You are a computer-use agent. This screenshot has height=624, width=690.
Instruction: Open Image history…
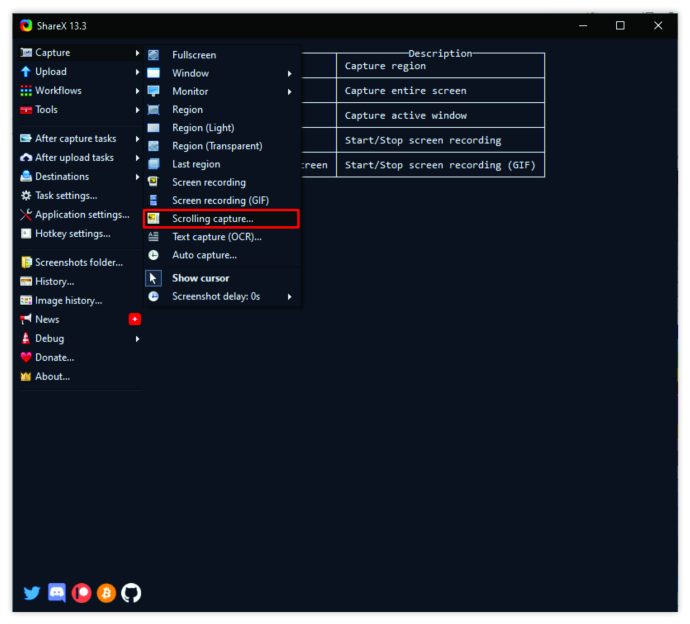click(81, 300)
